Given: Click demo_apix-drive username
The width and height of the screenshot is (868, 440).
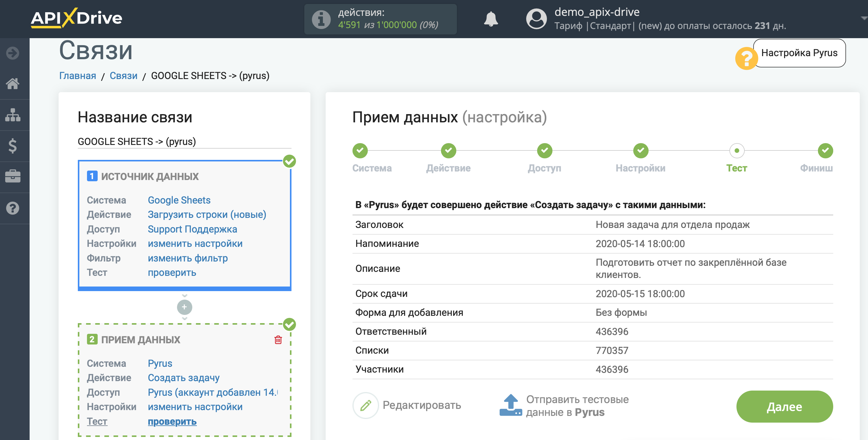Looking at the screenshot, I should coord(597,12).
